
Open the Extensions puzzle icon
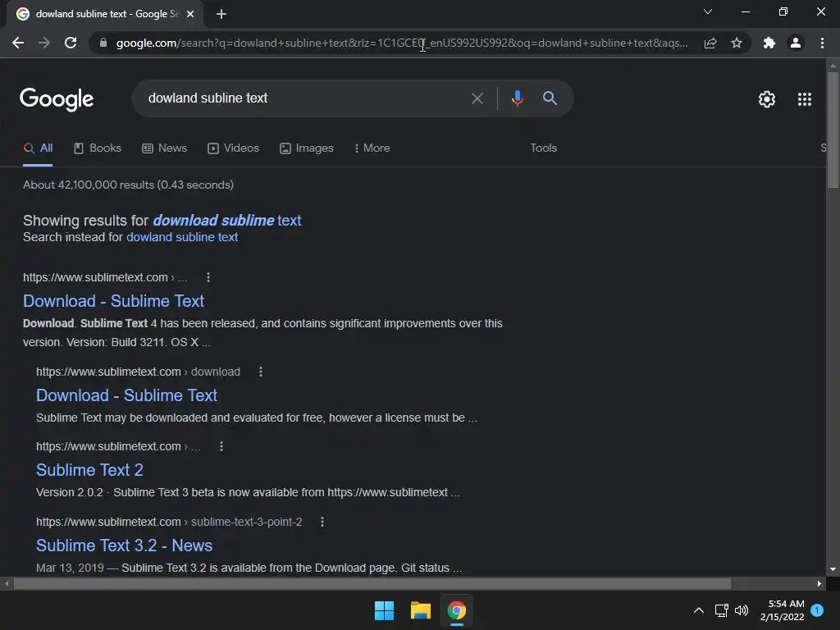769,43
